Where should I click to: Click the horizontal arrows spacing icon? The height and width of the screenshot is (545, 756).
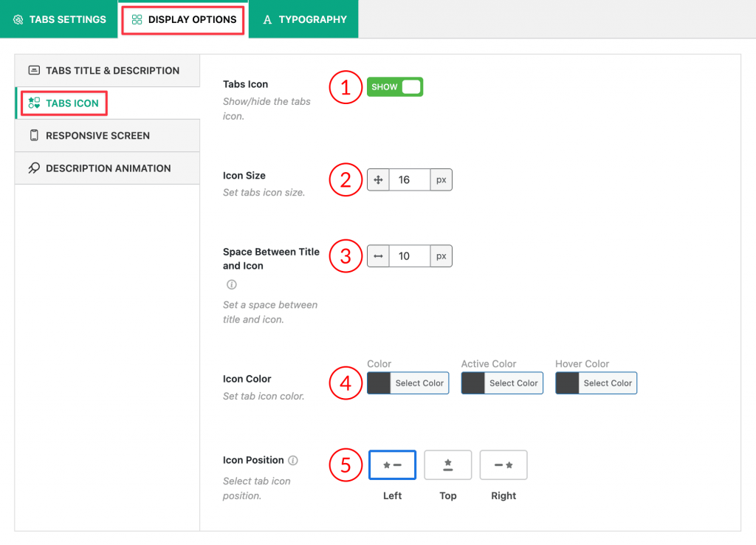(378, 256)
